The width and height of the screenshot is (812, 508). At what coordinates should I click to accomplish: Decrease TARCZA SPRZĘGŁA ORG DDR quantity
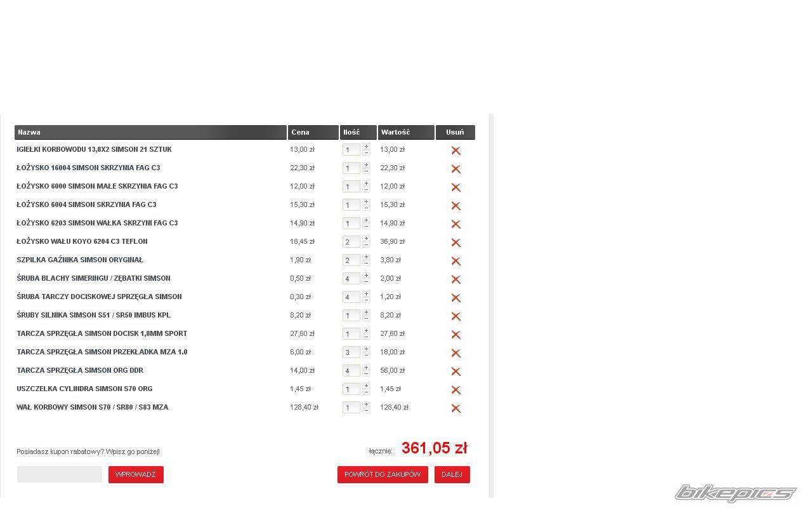point(366,374)
